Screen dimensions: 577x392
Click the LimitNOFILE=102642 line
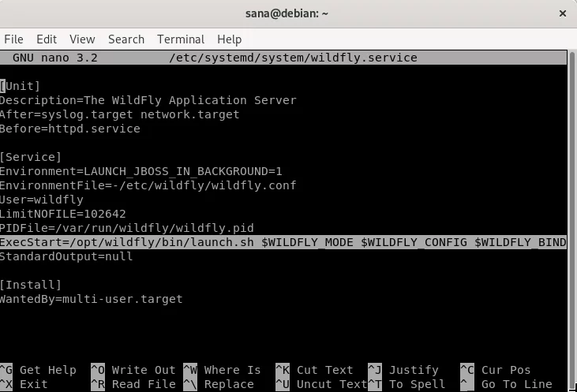[63, 214]
